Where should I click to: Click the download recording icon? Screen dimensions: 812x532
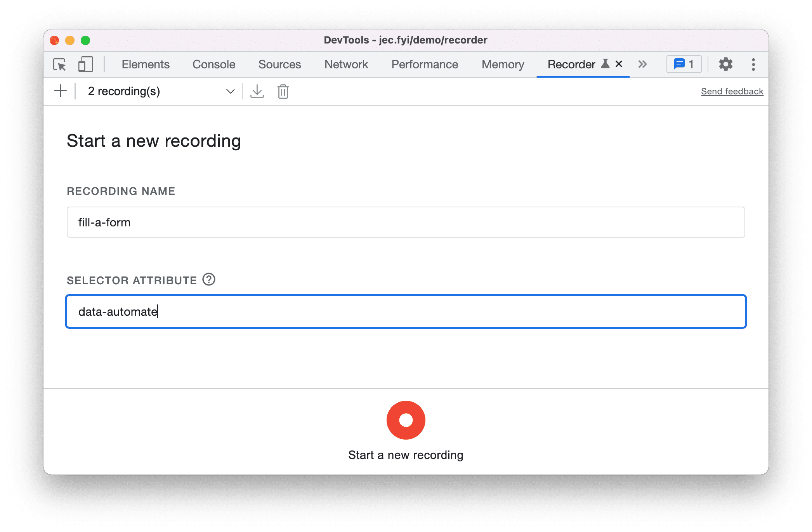(257, 91)
